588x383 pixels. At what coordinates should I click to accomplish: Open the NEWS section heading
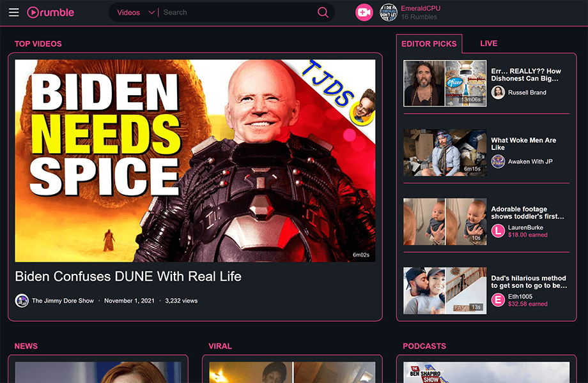[26, 346]
